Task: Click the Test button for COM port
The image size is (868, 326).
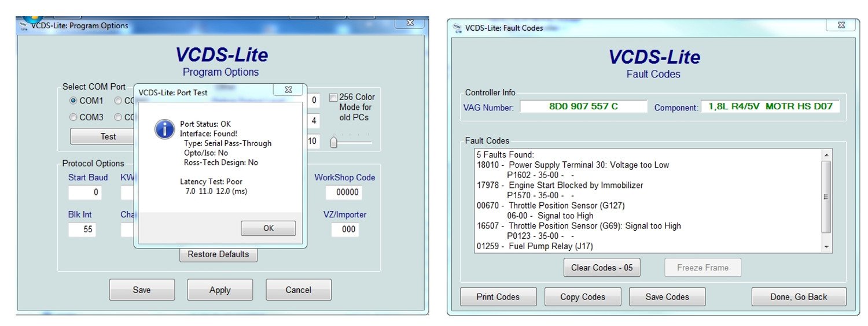Action: click(x=108, y=137)
